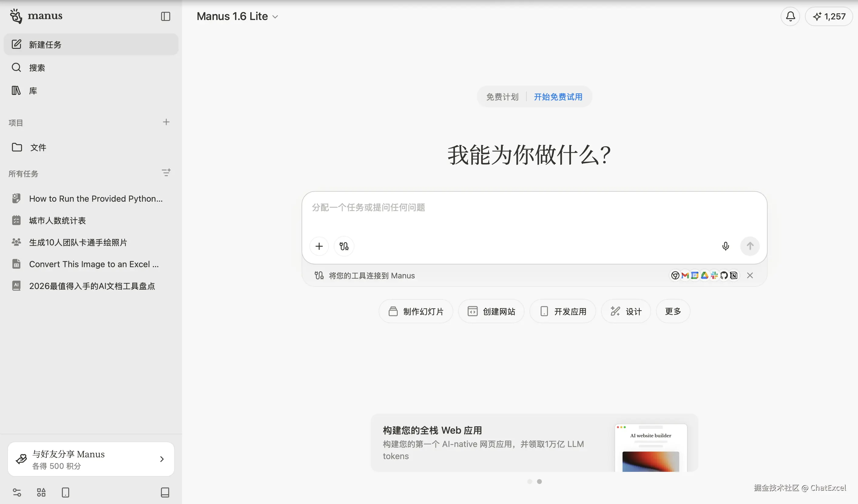Add a new project with plus icon
The image size is (858, 504).
click(166, 122)
